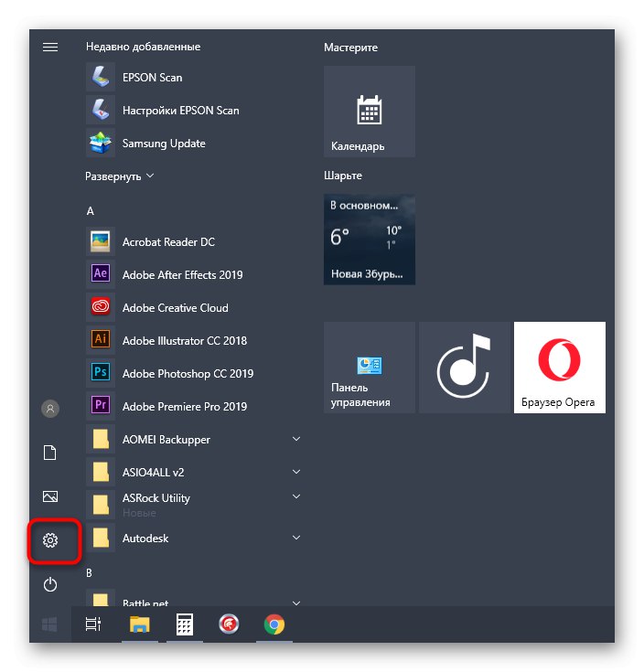Open the hamburger menu at top-left
This screenshot has width=644, height=672.
[x=50, y=47]
